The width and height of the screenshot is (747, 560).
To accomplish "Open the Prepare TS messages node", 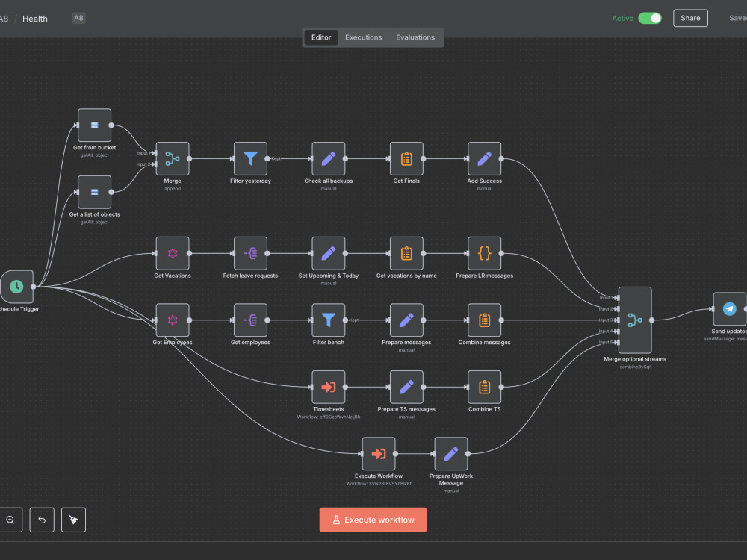I will click(x=406, y=387).
